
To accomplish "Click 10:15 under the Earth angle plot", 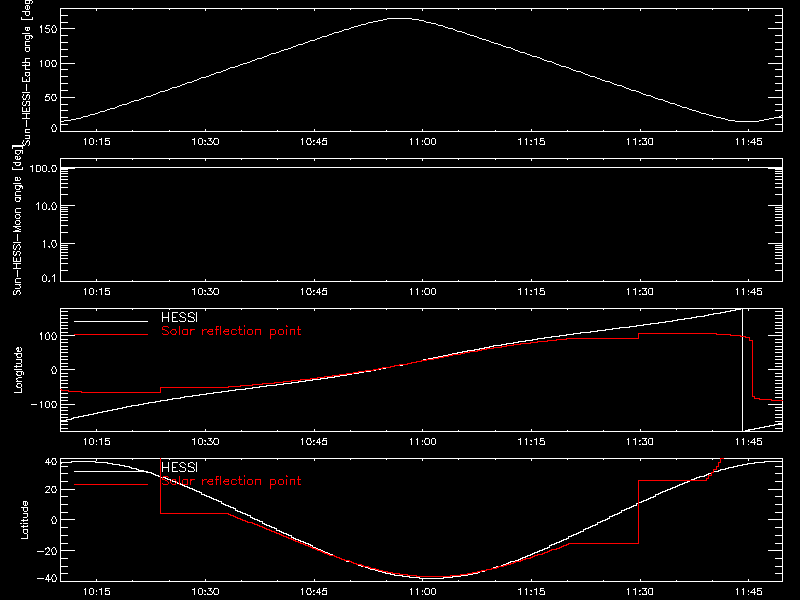I will (x=96, y=142).
